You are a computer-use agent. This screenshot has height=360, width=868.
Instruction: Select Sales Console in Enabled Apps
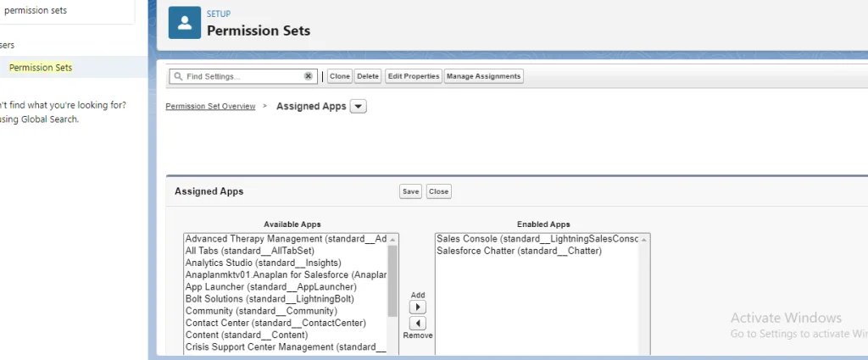537,239
